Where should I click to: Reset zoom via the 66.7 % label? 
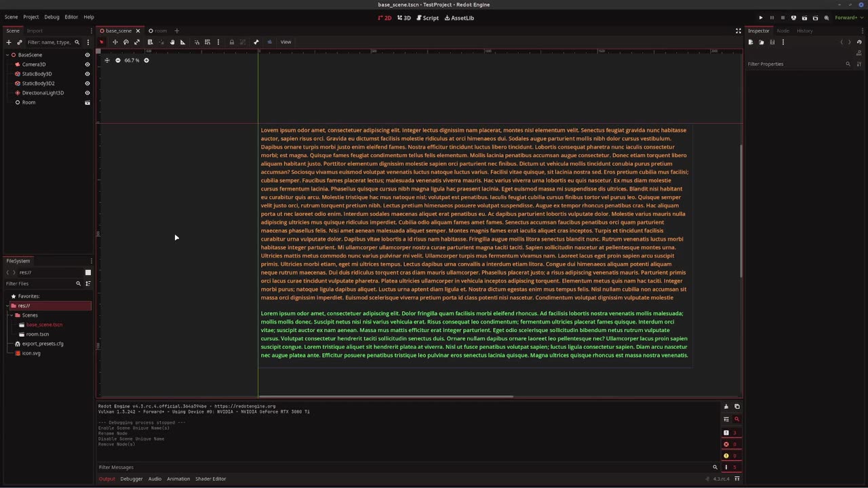pos(132,60)
